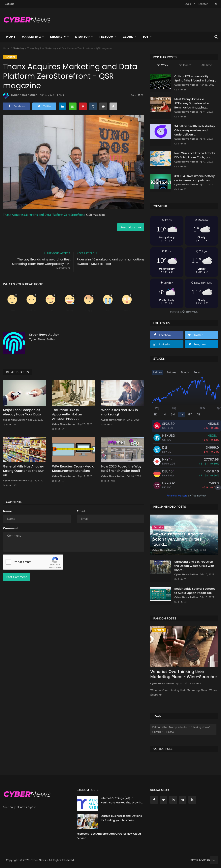Expand the Startup menu dropdown
Screen dimensions: 221x868
84,37
